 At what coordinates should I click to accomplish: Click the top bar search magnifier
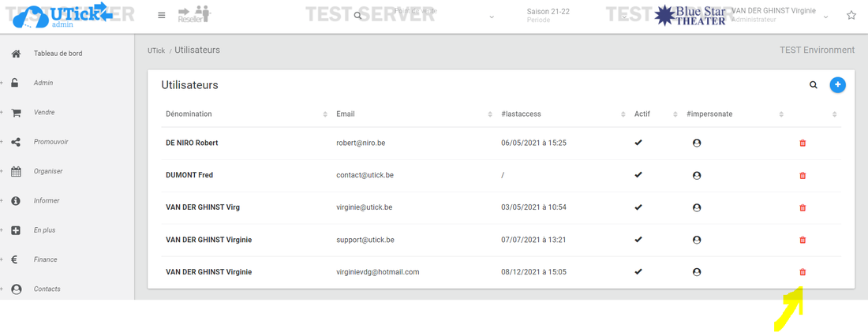point(357,16)
